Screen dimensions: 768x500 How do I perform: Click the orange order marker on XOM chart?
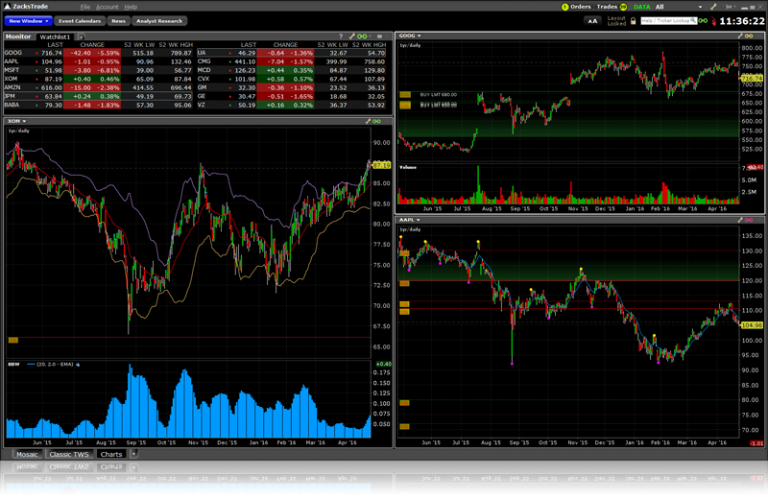click(x=13, y=340)
